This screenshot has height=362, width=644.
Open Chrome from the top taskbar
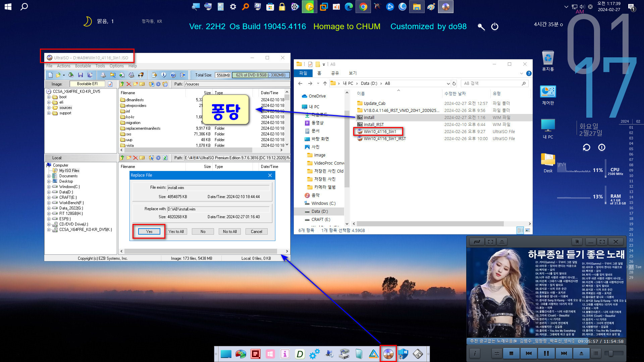(363, 7)
